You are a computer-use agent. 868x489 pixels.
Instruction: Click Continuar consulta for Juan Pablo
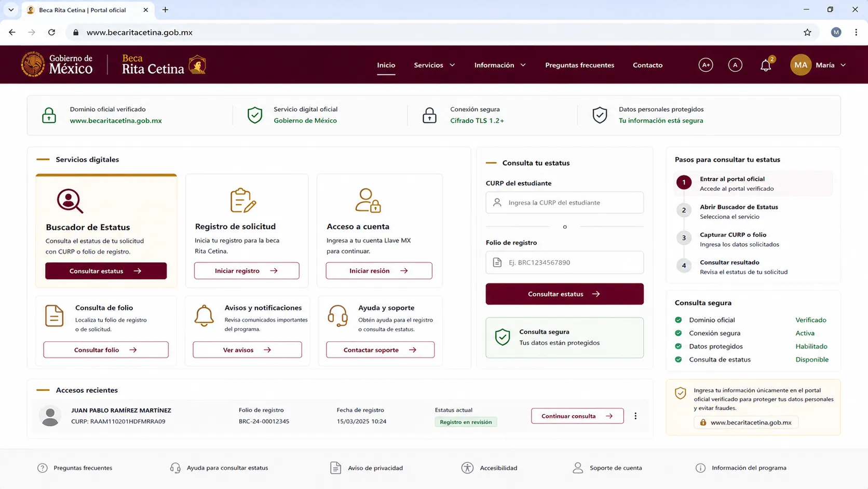coord(577,416)
